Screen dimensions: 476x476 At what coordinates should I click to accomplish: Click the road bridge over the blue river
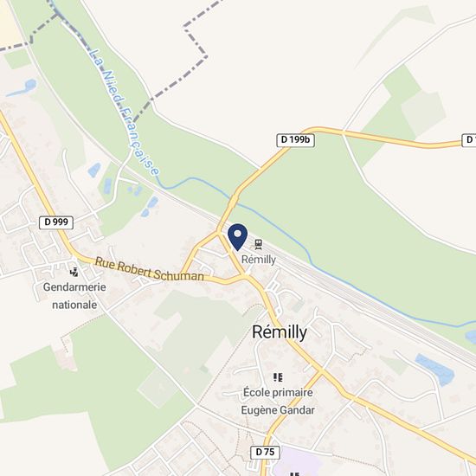[x=234, y=201]
